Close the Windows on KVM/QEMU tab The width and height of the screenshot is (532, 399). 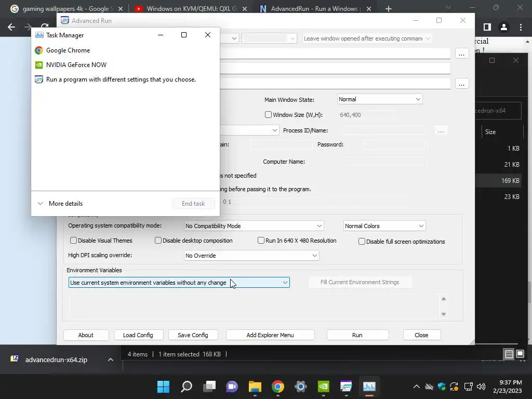coord(245,9)
